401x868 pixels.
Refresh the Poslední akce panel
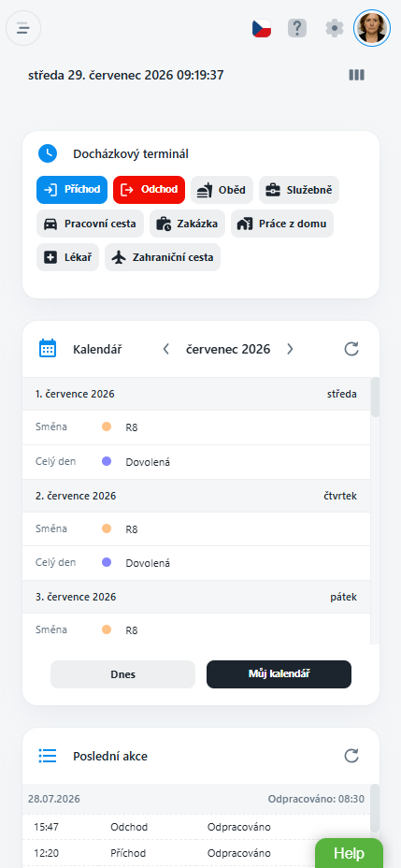point(351,756)
